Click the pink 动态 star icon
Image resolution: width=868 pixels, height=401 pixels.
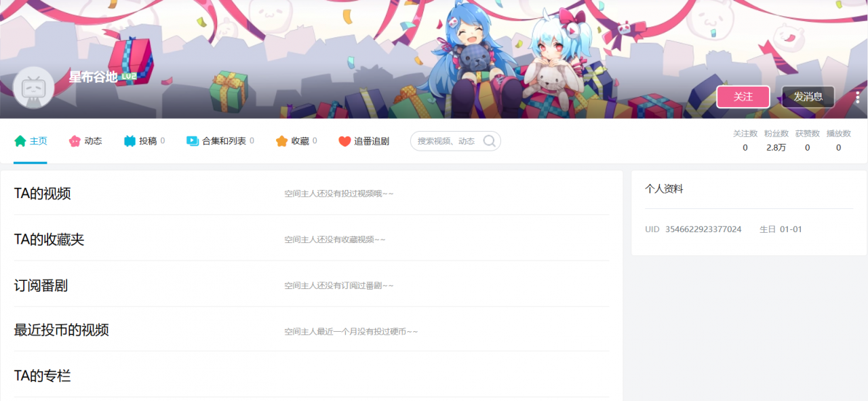coord(75,141)
